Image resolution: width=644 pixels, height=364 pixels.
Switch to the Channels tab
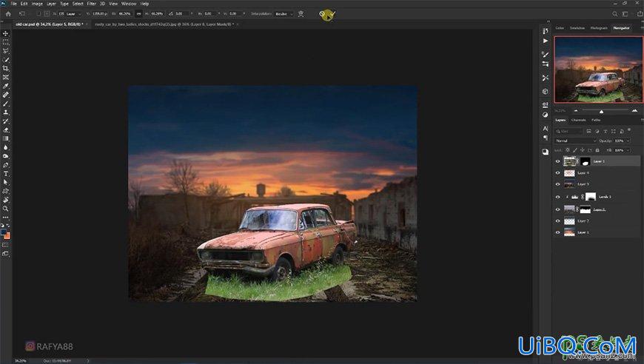(x=578, y=120)
